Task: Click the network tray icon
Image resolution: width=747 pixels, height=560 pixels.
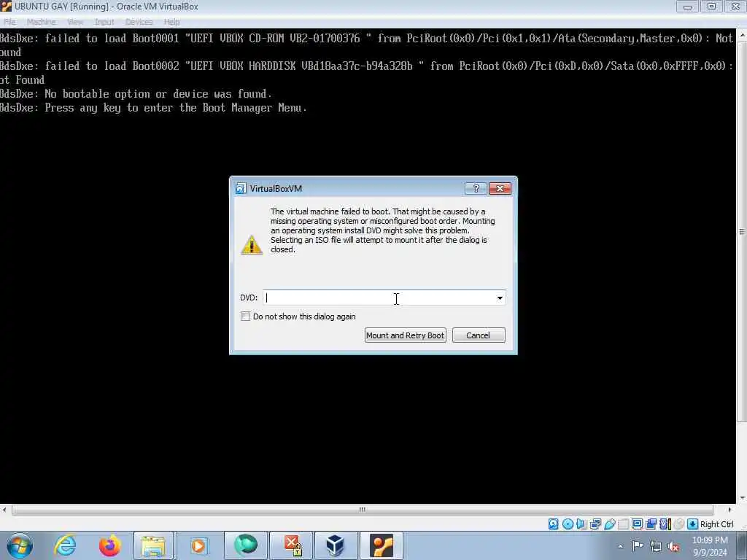Action: click(656, 546)
